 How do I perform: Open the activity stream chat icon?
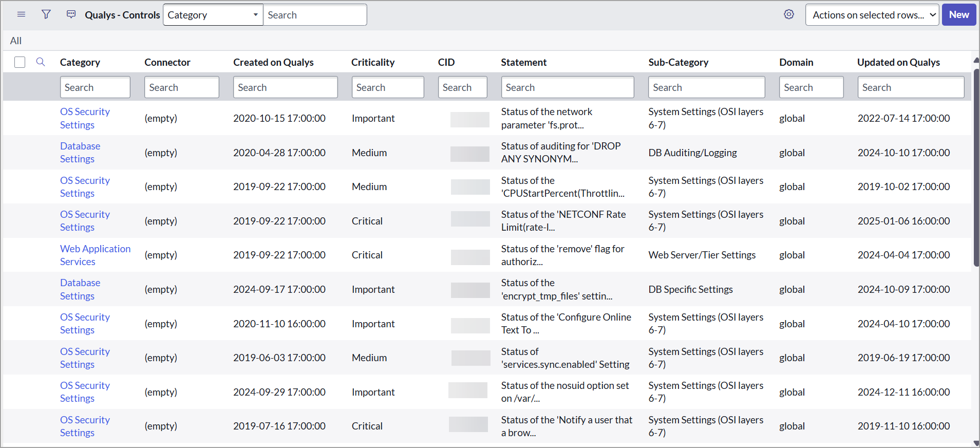pyautogui.click(x=71, y=14)
